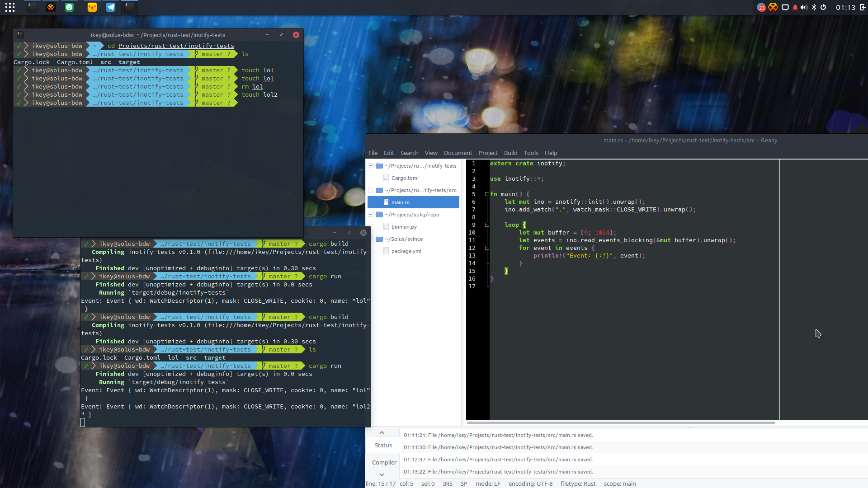Select the package.yml document entry
The image size is (868, 488).
click(406, 251)
